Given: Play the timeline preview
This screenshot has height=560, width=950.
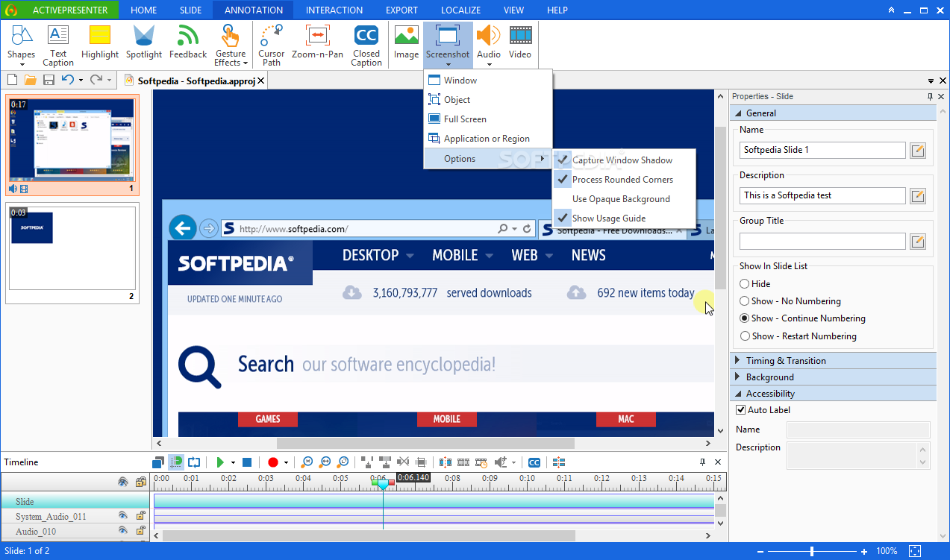Looking at the screenshot, I should click(x=220, y=462).
